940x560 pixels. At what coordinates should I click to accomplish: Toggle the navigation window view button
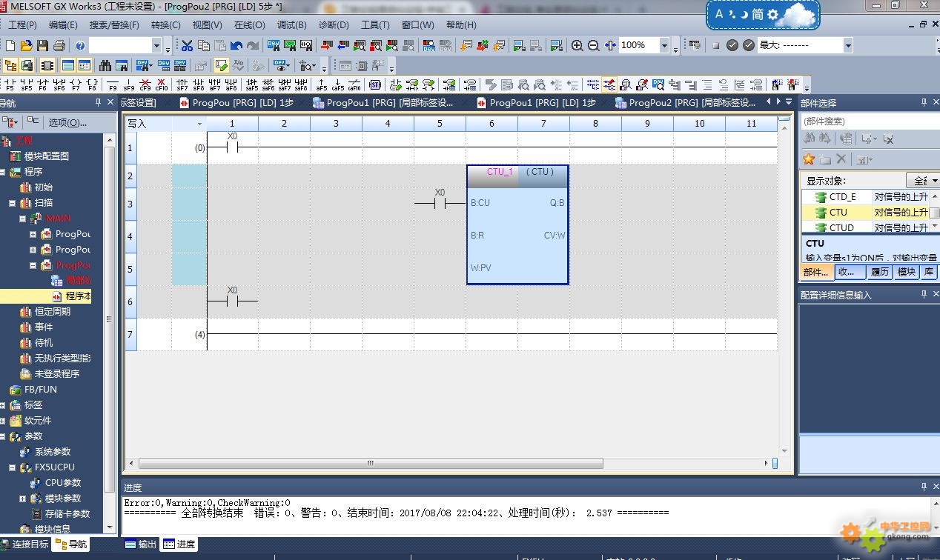pyautogui.click(x=10, y=65)
